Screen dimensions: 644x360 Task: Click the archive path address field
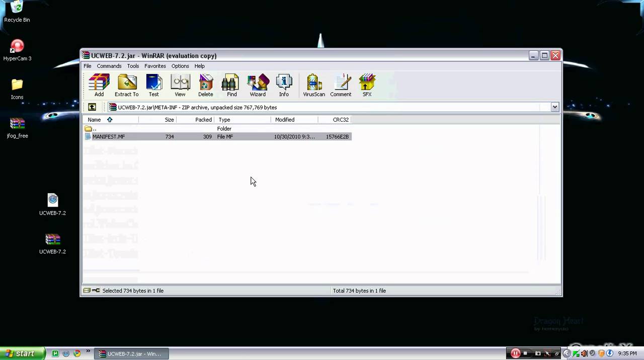tap(333, 107)
